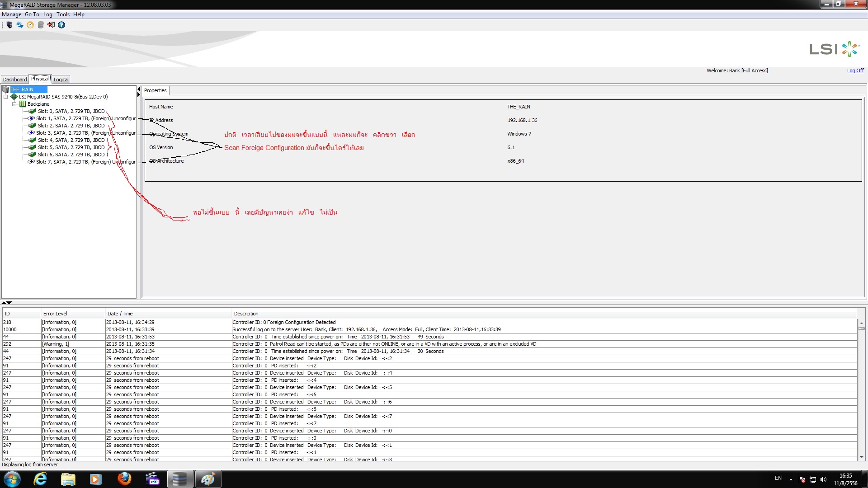
Task: Click the refresh arrows toolbar icon
Action: (20, 25)
